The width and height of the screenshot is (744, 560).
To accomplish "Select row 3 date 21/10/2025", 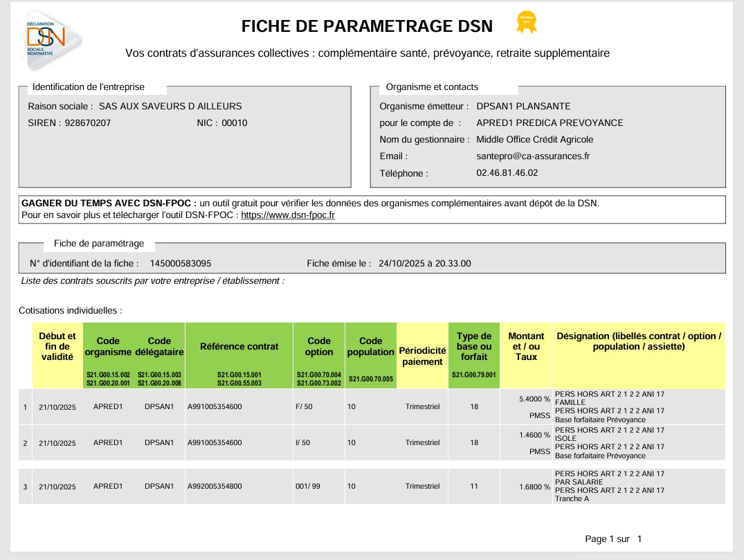I will click(x=57, y=487).
